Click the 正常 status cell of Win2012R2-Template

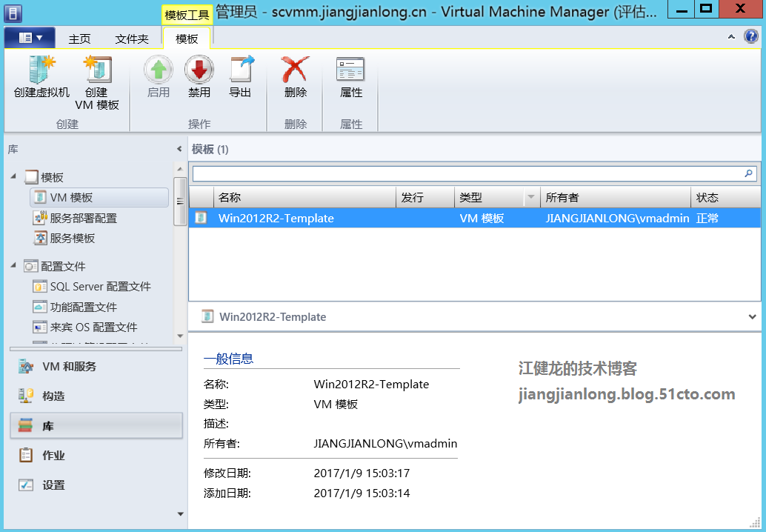pos(707,218)
